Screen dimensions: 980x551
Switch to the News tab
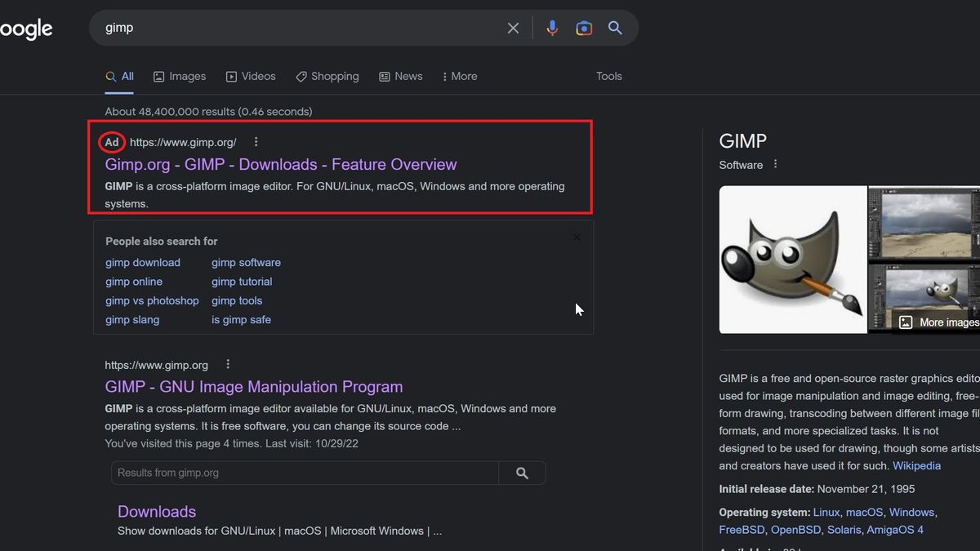pyautogui.click(x=401, y=76)
